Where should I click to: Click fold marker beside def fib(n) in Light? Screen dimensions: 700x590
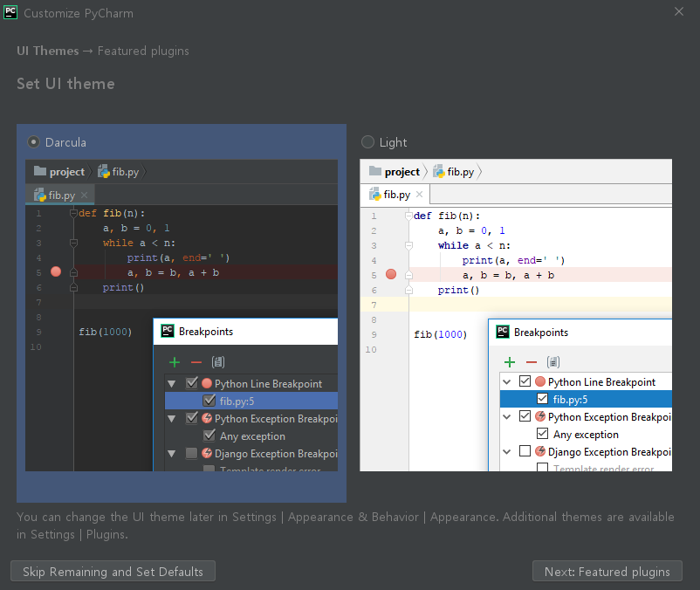tap(408, 216)
